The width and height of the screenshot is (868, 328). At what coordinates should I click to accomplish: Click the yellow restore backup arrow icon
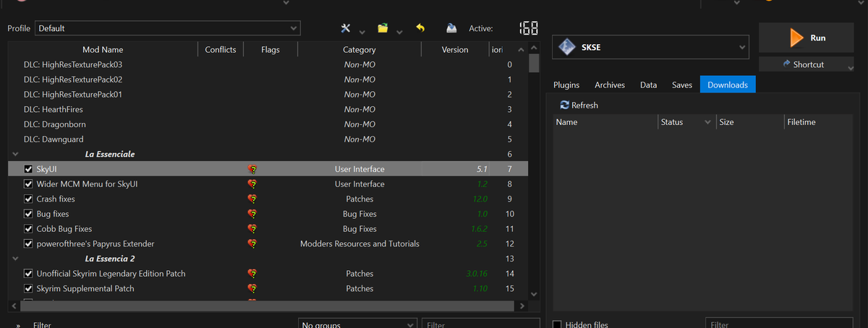coord(420,28)
